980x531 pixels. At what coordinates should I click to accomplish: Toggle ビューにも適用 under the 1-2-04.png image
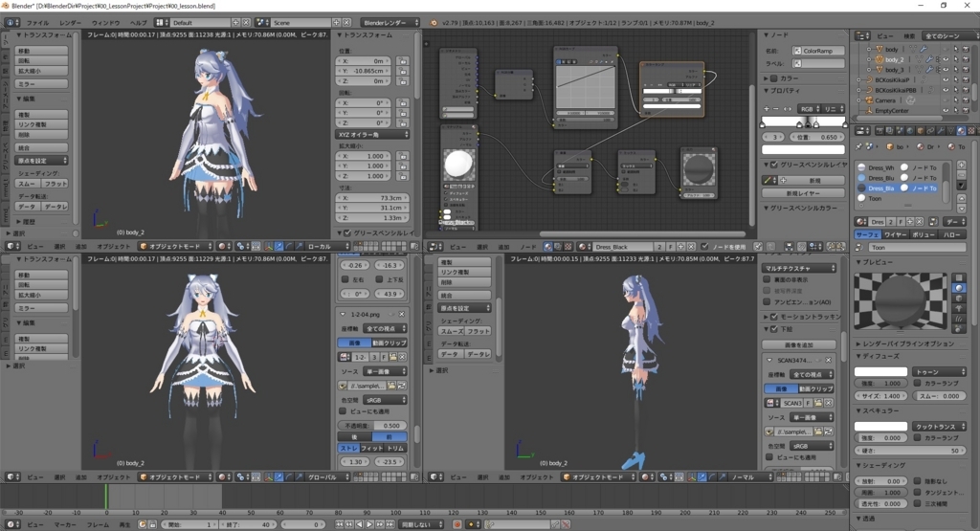pos(343,411)
